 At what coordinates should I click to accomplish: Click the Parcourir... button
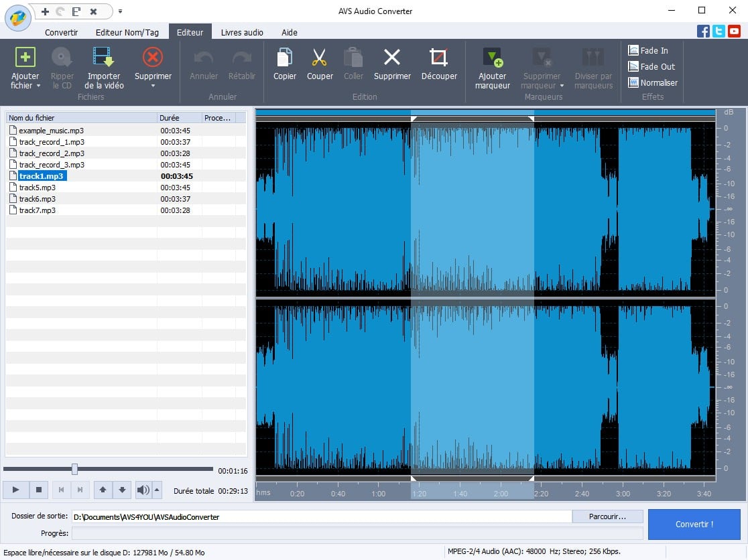tap(607, 517)
